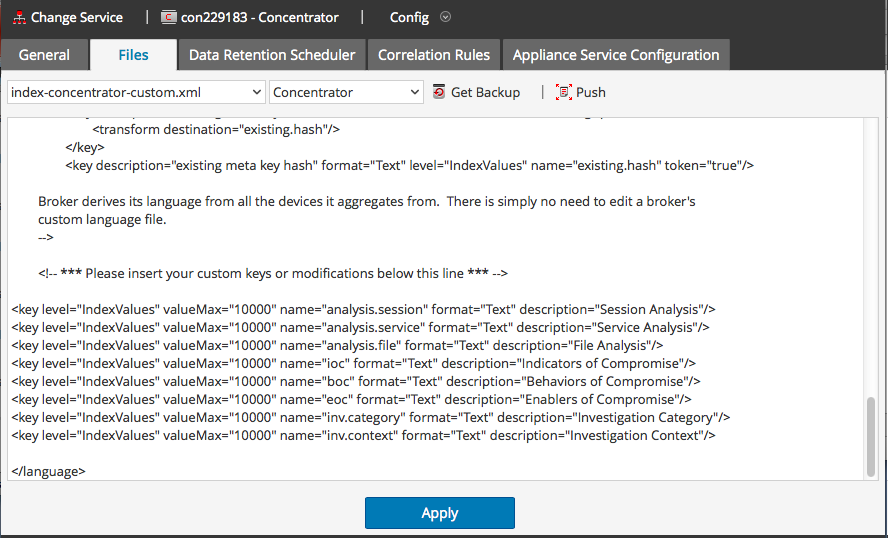Click the con229183 concentrator service icon
888x539 pixels.
point(169,17)
